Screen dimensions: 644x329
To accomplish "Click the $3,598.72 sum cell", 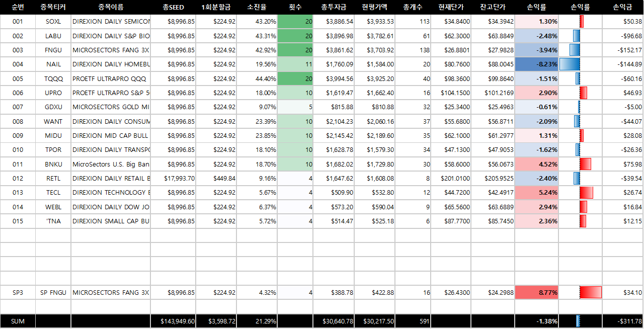I will (x=216, y=321).
